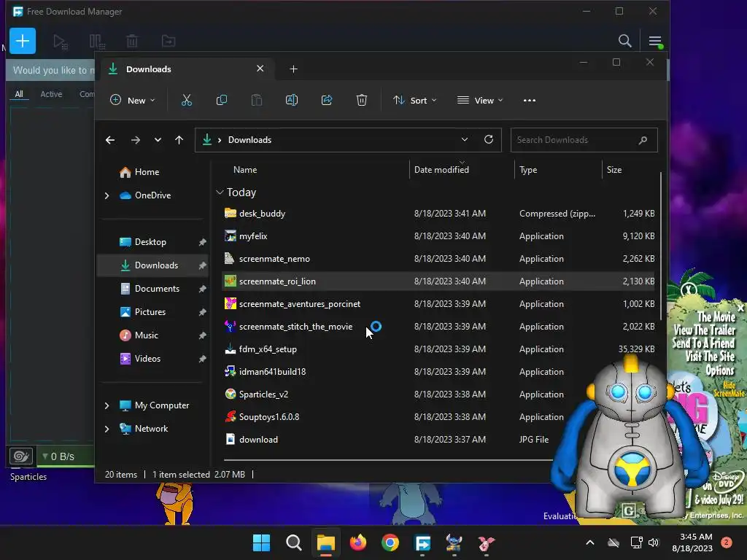Click the add download plus button in Free Download Manager
Image resolution: width=747 pixels, height=560 pixels.
point(23,41)
